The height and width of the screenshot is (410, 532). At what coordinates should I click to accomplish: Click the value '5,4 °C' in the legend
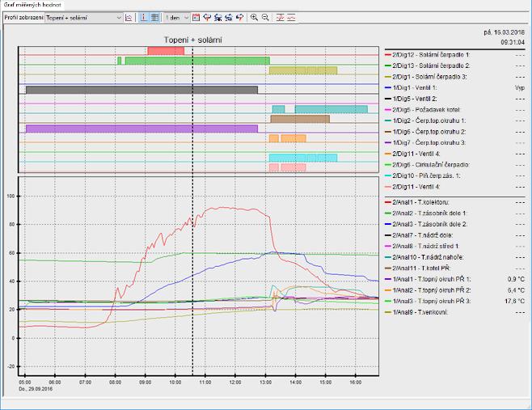click(516, 290)
